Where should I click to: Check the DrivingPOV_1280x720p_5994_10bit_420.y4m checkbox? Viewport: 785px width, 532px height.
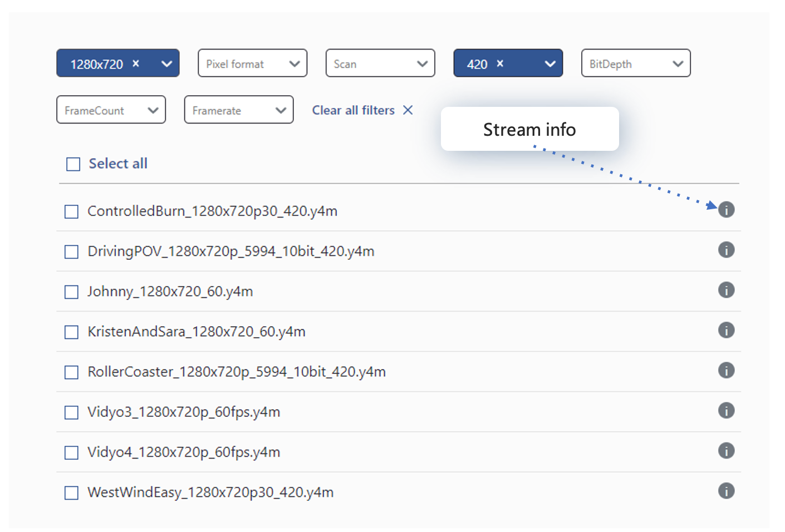pyautogui.click(x=71, y=252)
